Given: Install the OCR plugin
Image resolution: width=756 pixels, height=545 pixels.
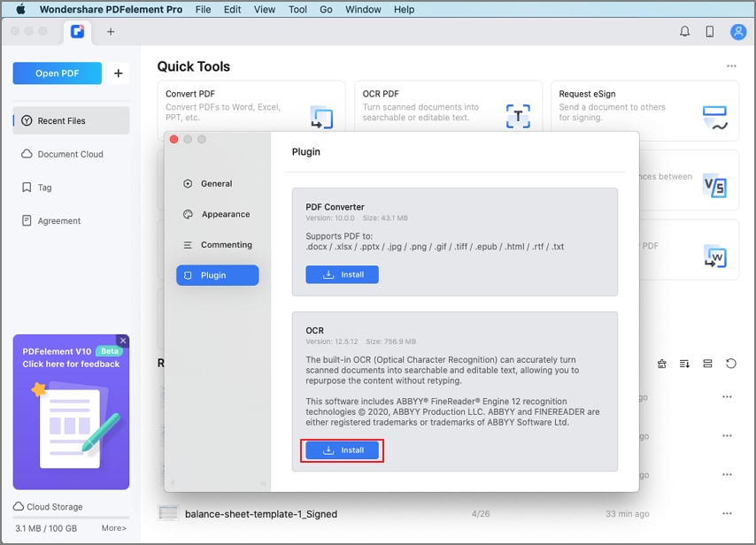Looking at the screenshot, I should (x=342, y=450).
